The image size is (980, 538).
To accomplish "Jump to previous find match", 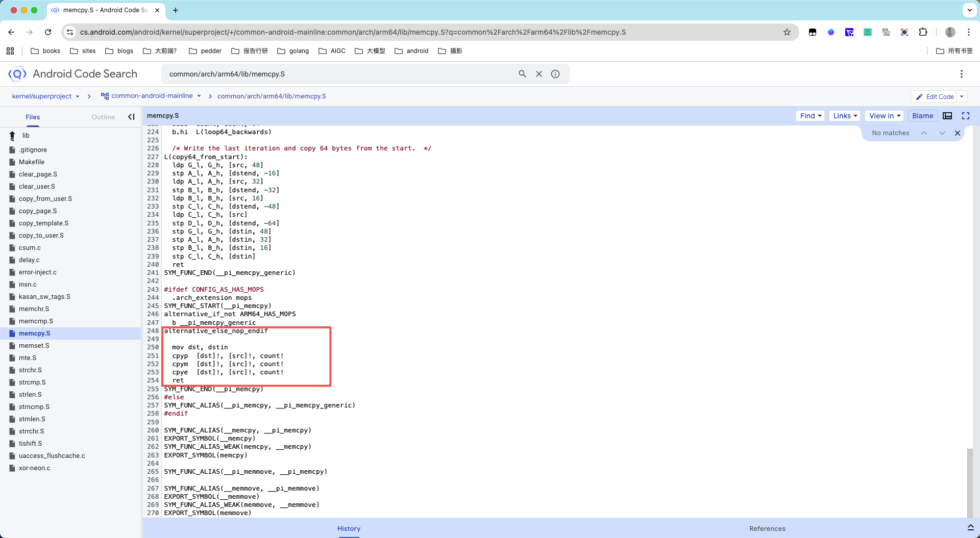I will (x=924, y=133).
